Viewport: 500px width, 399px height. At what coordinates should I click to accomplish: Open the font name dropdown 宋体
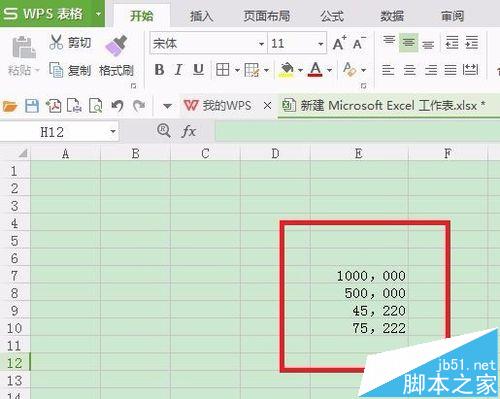[261, 44]
